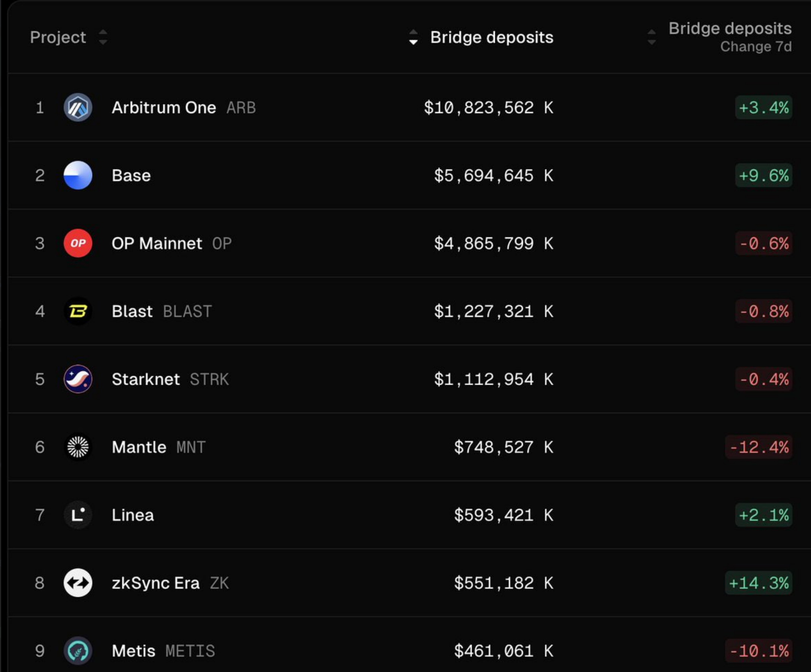Click the Starknet logo icon
811x672 pixels.
78,379
